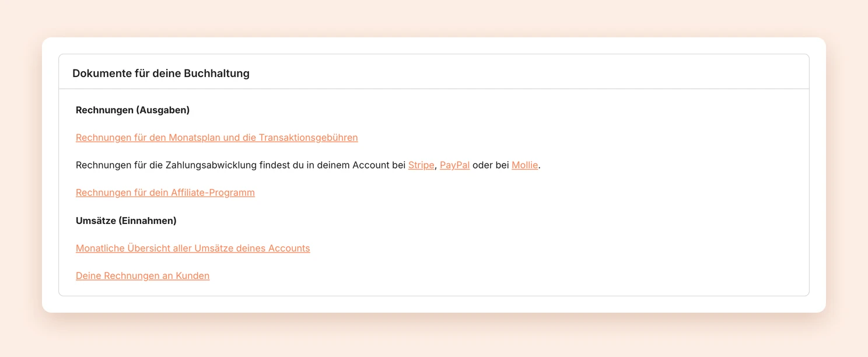The height and width of the screenshot is (357, 868).
Task: Click the word Affiliate-Programm in the link
Action: (x=213, y=192)
